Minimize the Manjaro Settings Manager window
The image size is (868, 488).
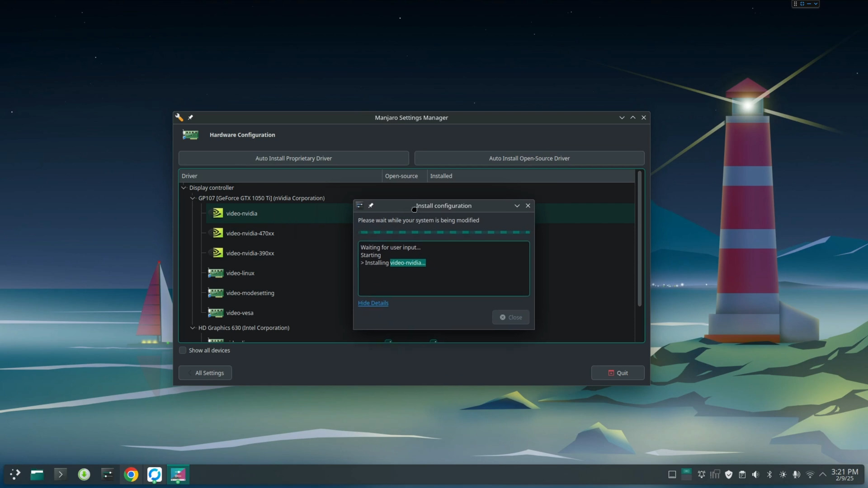[622, 117]
